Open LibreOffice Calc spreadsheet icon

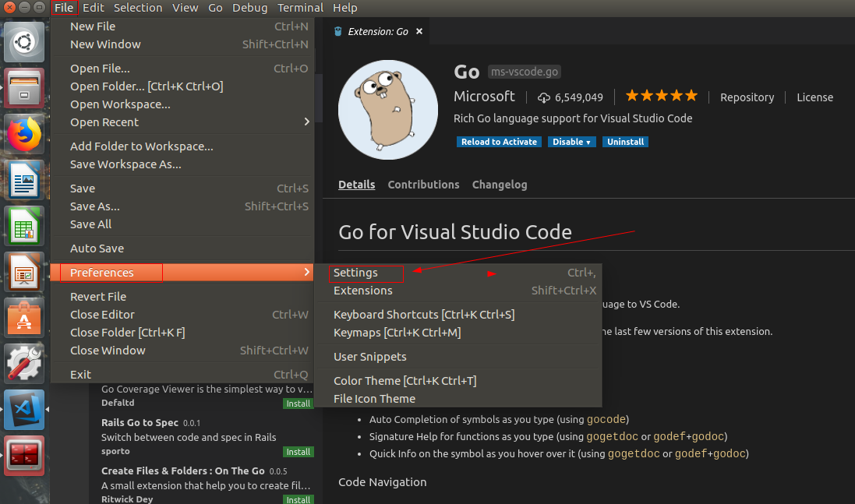pyautogui.click(x=24, y=226)
